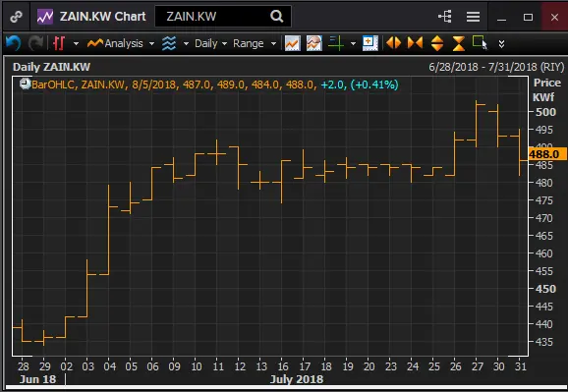Click the blue zoom-in box icon

point(370,43)
